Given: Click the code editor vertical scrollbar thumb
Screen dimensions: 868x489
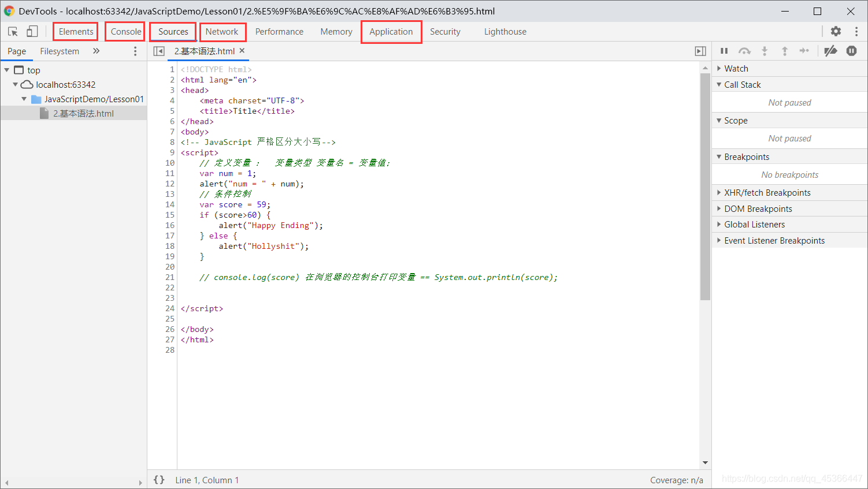Looking at the screenshot, I should click(x=705, y=186).
